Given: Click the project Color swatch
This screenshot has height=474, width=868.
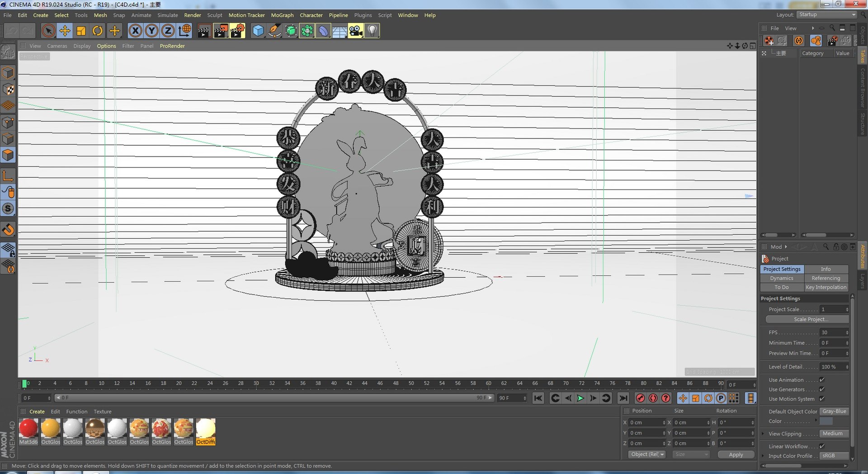Looking at the screenshot, I should pos(826,421).
